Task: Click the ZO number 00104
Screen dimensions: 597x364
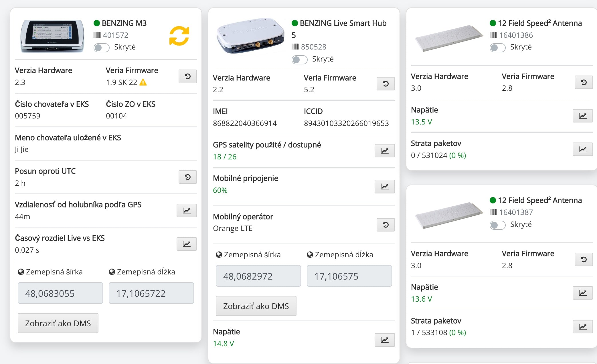Action: coord(116,116)
